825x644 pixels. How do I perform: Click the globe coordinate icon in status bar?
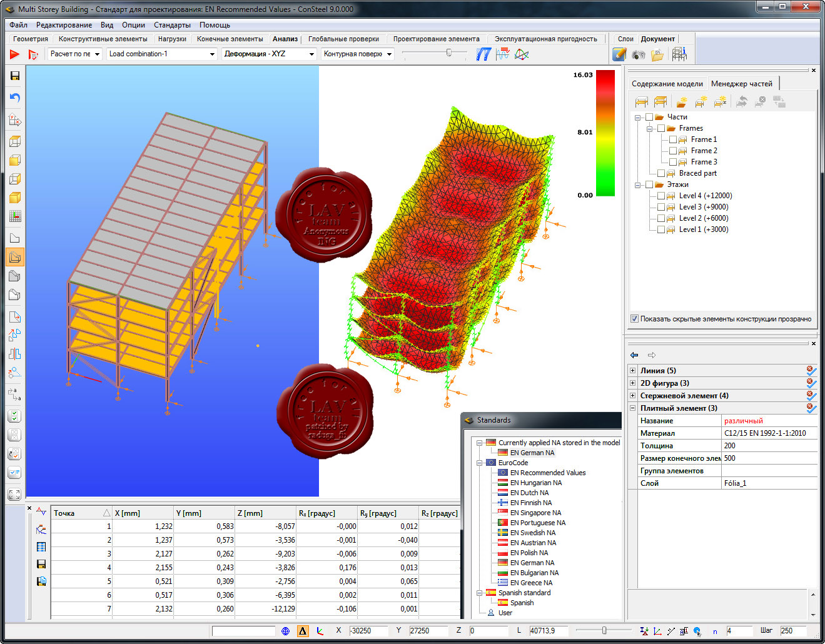point(286,631)
